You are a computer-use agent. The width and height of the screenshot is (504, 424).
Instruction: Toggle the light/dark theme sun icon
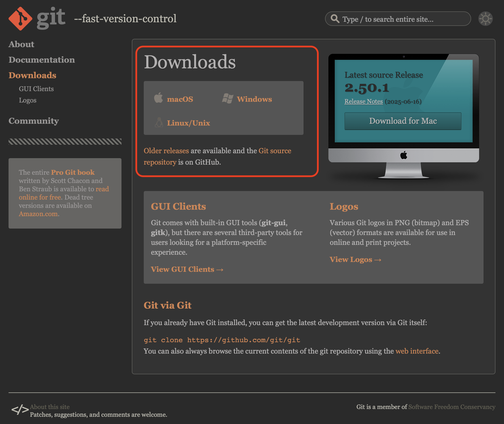(x=485, y=19)
